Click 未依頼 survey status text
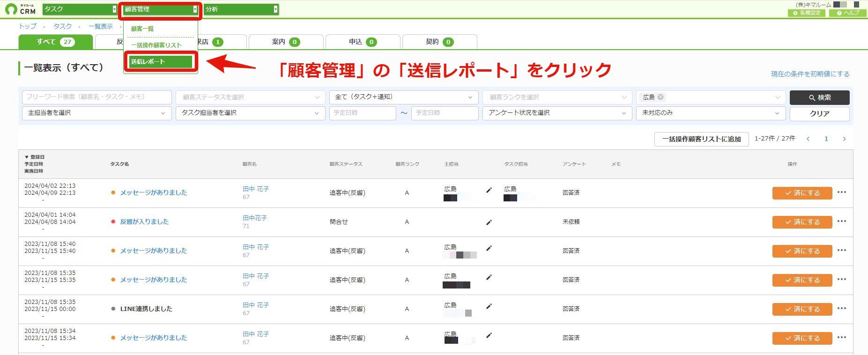Viewport: 868px width, 355px height. click(x=571, y=222)
